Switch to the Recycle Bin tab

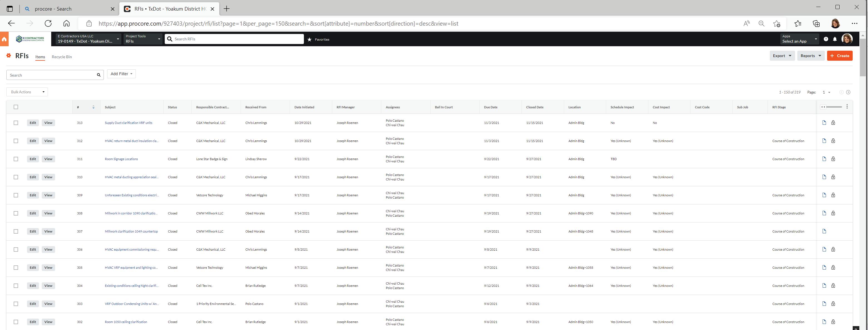[62, 57]
